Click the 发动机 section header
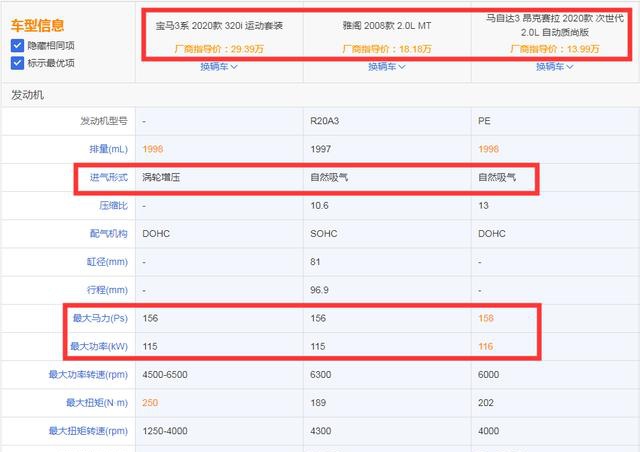 click(27, 95)
